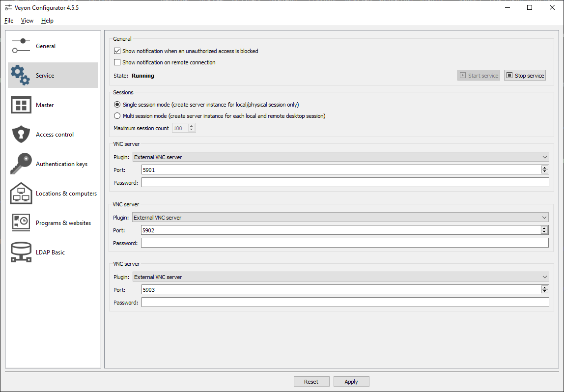Open Locations & computers house icon

[x=21, y=193]
